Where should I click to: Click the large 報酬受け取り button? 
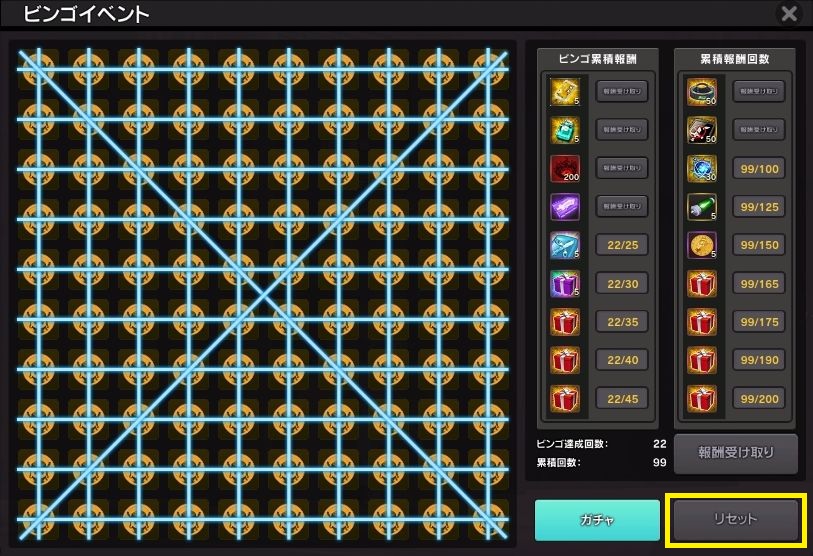(736, 453)
